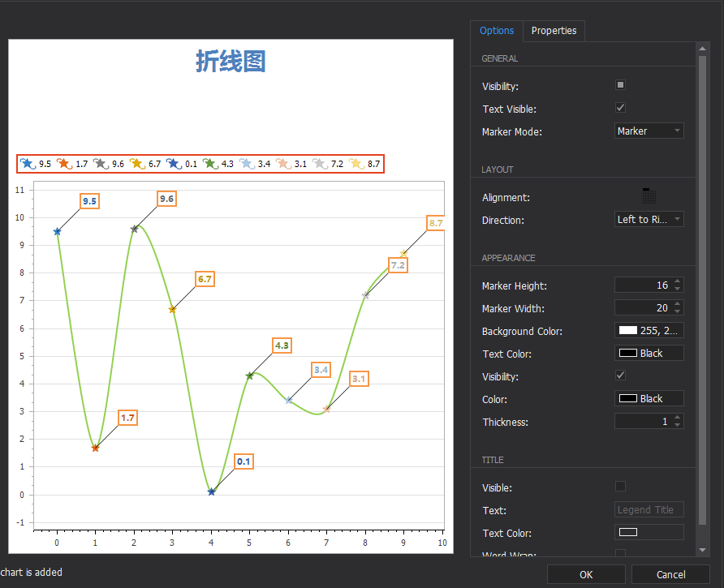This screenshot has height=588, width=724.
Task: Click the gray star data point at x=2
Action: coord(135,229)
